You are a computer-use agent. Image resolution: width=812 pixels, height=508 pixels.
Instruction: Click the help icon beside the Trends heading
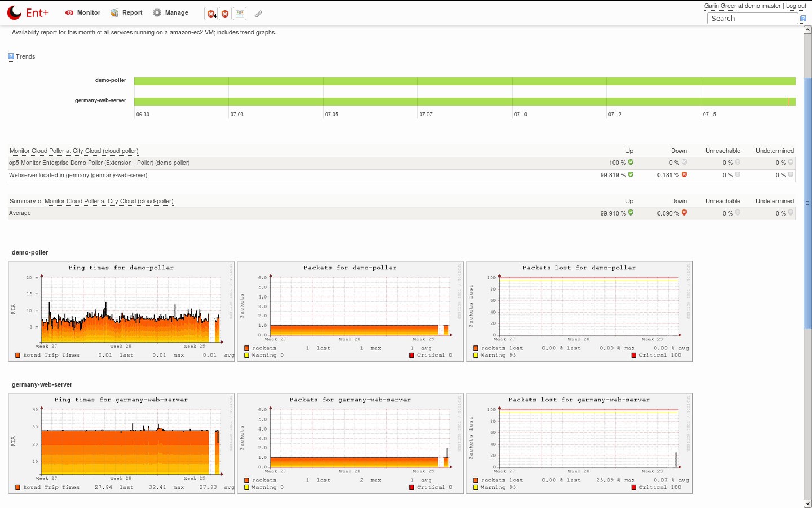(x=10, y=56)
